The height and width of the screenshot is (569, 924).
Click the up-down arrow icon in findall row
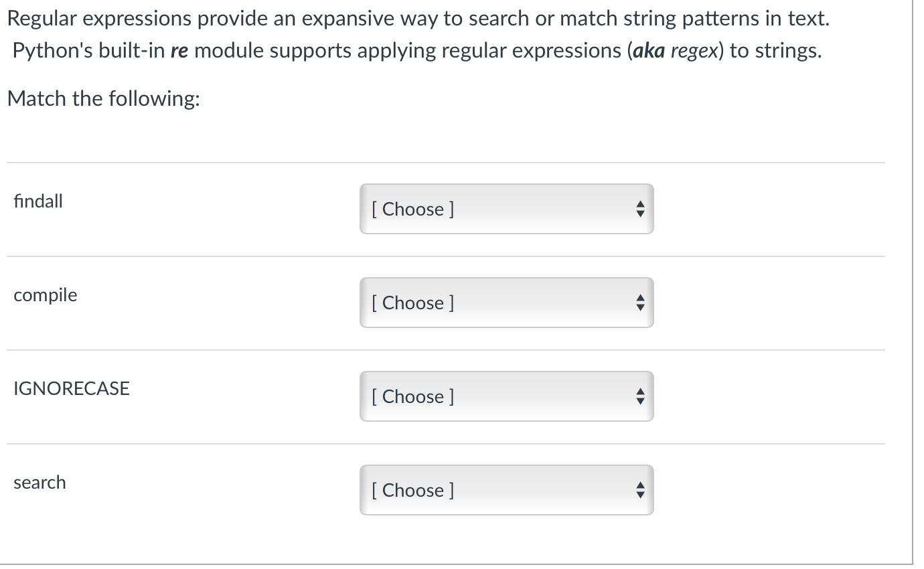pos(639,210)
